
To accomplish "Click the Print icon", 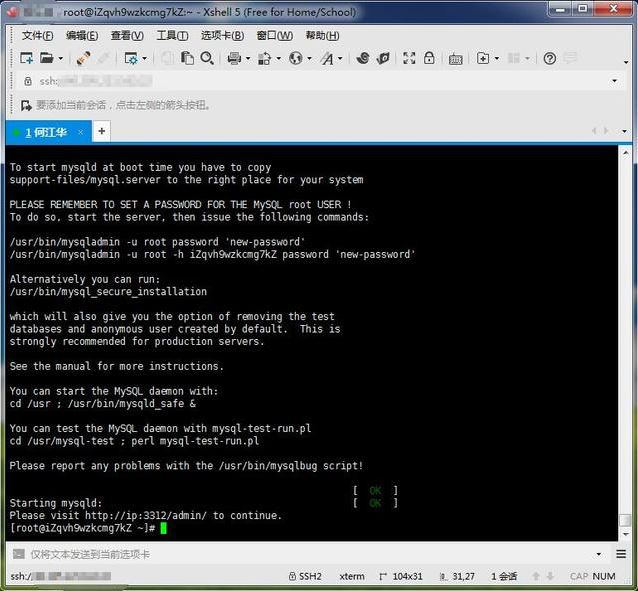I will click(234, 58).
